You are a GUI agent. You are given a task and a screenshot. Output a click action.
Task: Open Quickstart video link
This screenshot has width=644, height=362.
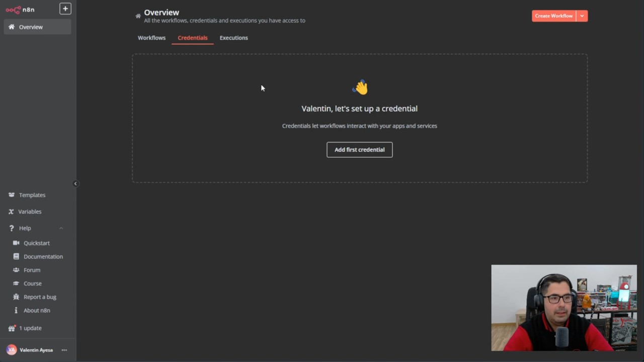point(37,243)
